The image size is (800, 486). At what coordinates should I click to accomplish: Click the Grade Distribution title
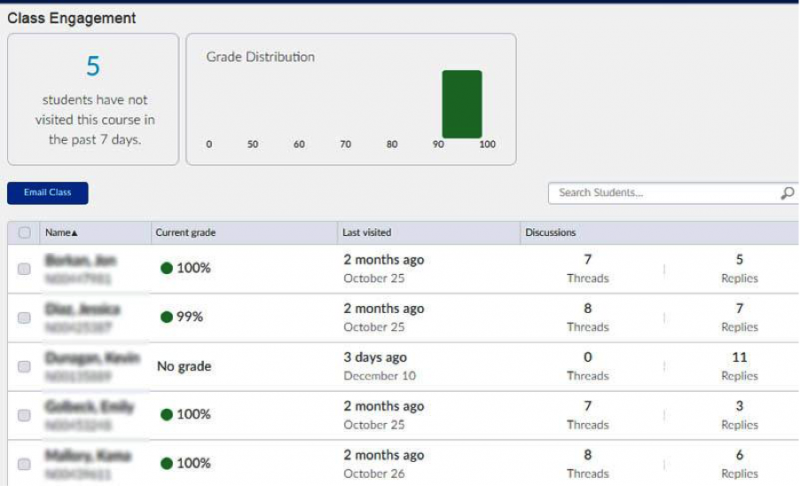coord(260,57)
